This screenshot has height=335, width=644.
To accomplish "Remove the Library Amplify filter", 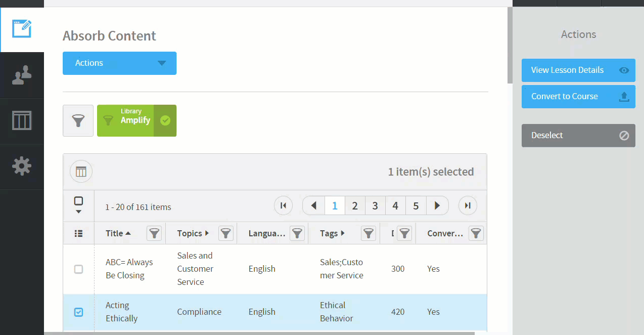I will (x=165, y=120).
